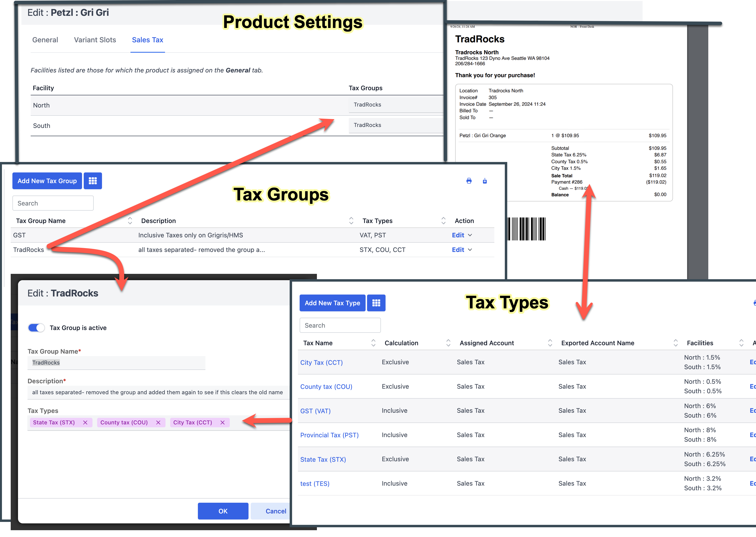
Task: Click the receipt barcode image
Action: tap(526, 229)
